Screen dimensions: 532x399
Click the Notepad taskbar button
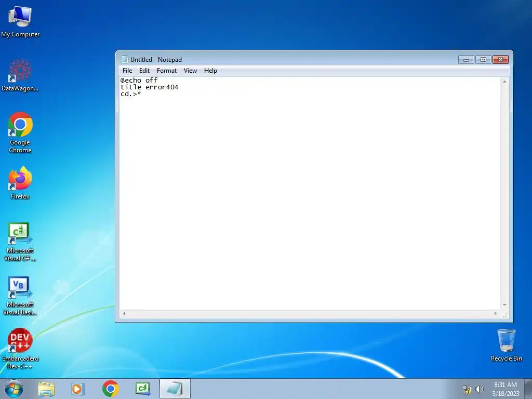[x=175, y=389]
